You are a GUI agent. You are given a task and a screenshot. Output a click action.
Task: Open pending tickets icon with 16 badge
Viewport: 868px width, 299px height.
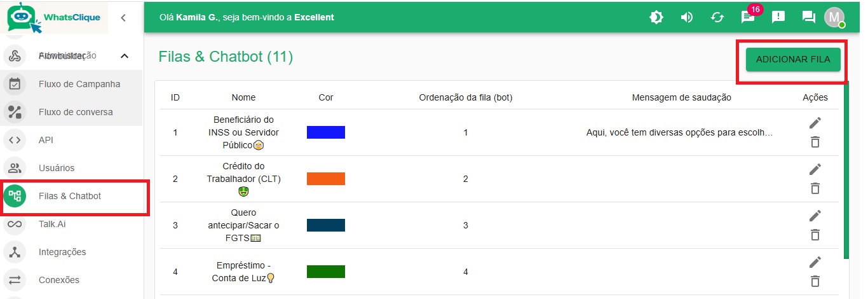(x=748, y=17)
